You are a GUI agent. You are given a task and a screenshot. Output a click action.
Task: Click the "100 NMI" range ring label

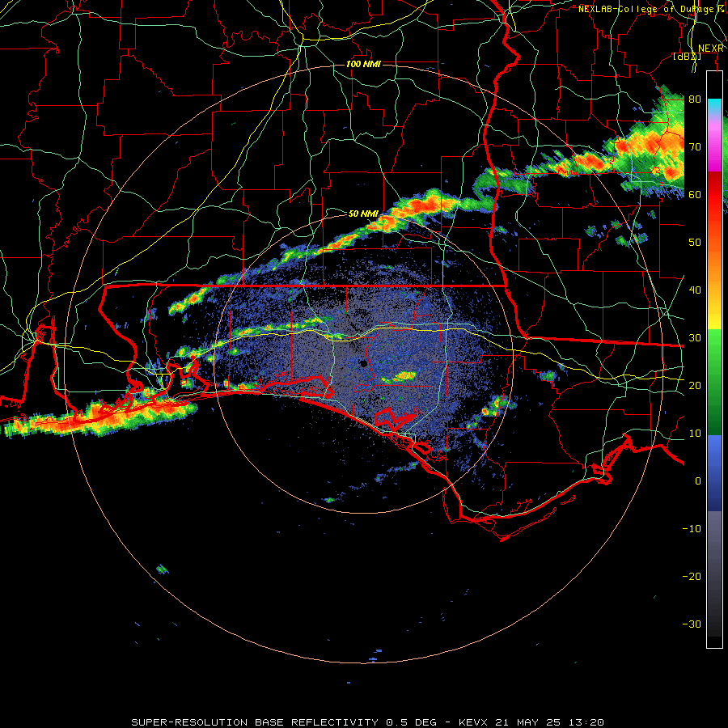pos(363,64)
